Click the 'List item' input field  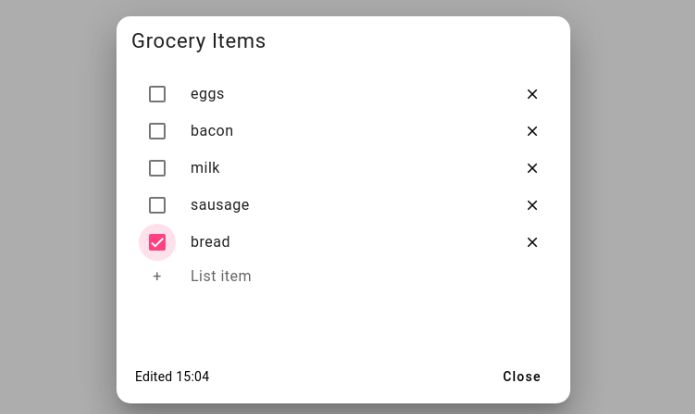(x=221, y=276)
